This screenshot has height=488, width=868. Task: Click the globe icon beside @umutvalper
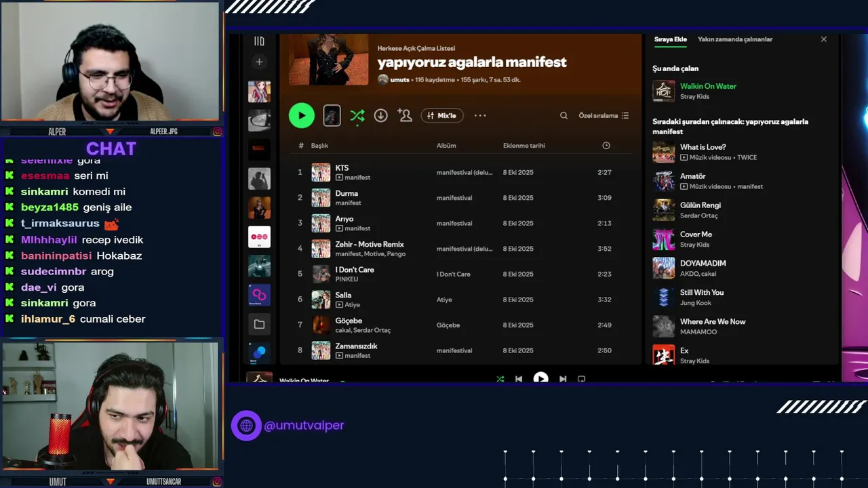coord(246,426)
